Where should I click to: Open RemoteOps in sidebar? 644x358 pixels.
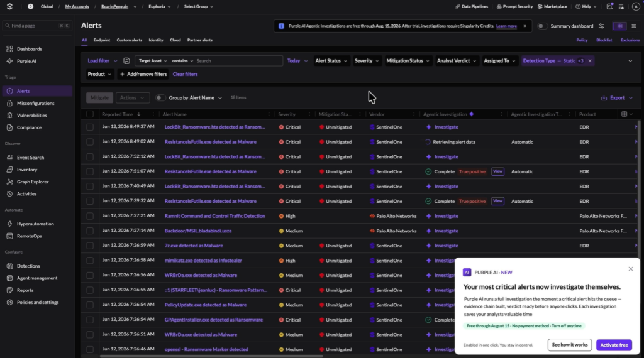[x=29, y=236]
